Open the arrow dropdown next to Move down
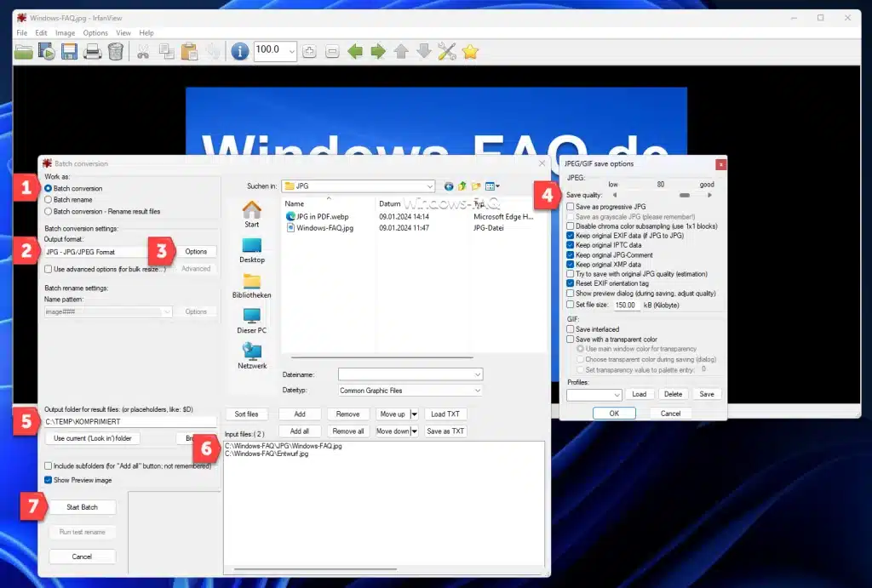 414,431
